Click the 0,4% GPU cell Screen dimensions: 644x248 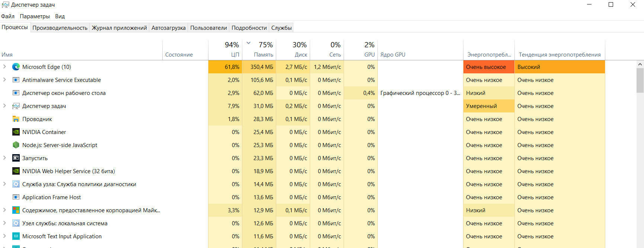click(361, 93)
